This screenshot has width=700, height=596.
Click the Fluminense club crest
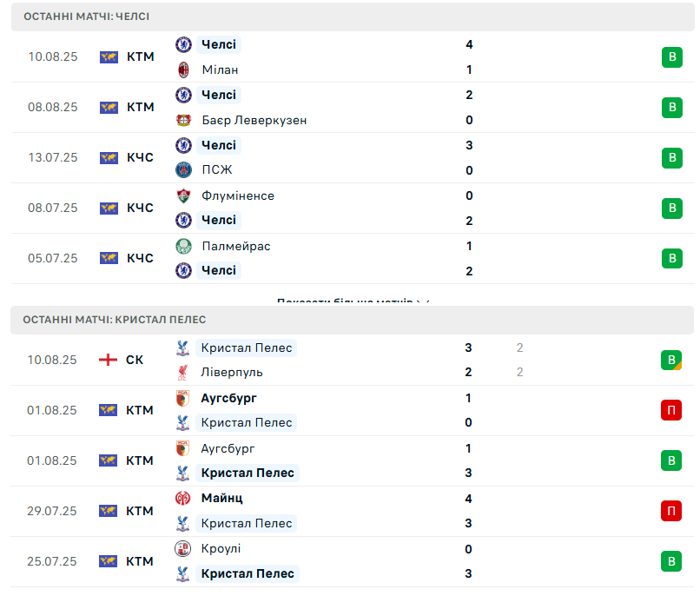click(183, 195)
